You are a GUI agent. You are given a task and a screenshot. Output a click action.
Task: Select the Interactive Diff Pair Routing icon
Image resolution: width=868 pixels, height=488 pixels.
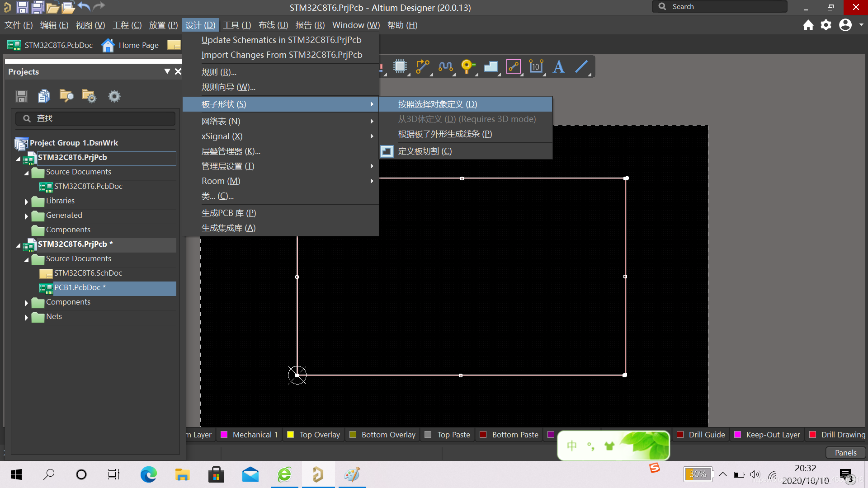click(x=448, y=67)
